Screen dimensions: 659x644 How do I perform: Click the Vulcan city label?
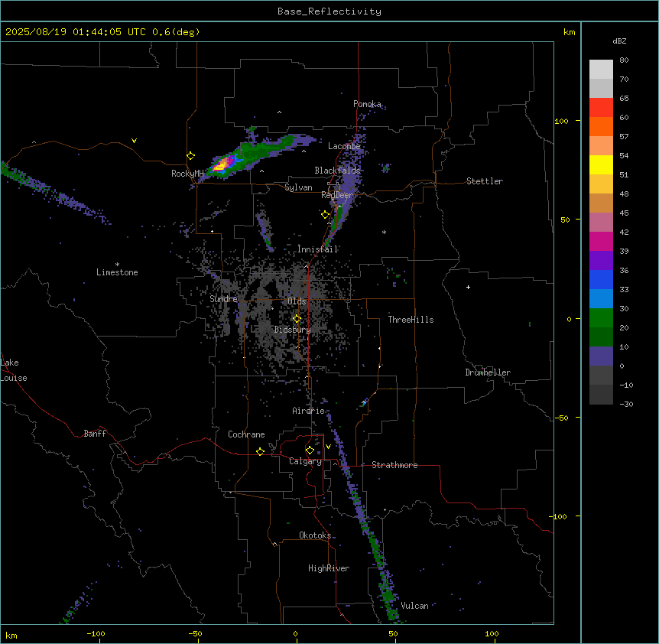[x=415, y=606]
